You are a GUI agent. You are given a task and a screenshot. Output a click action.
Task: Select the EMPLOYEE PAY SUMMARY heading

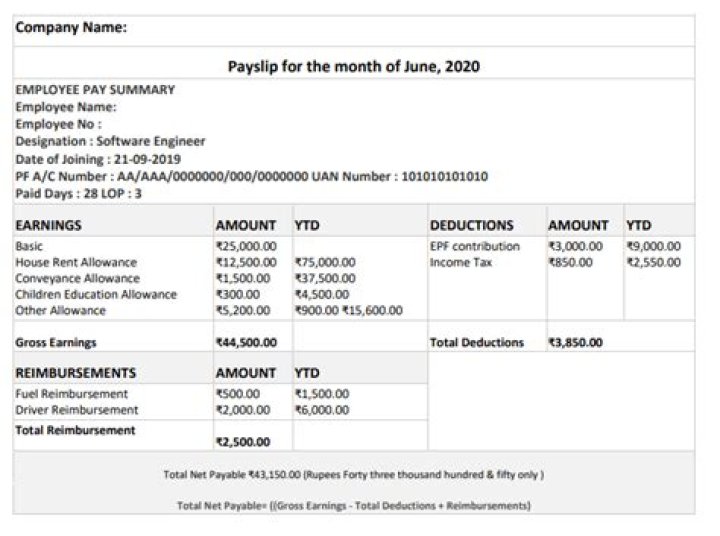point(95,90)
